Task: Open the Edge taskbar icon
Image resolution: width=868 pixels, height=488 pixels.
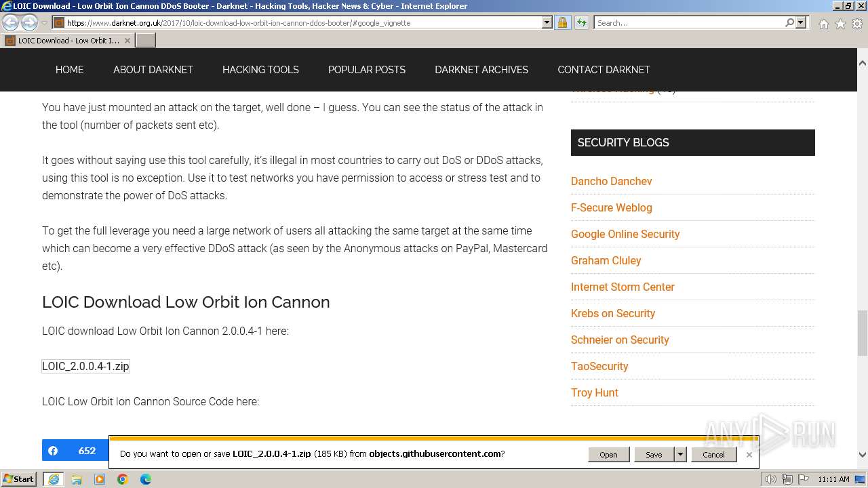Action: [x=146, y=479]
